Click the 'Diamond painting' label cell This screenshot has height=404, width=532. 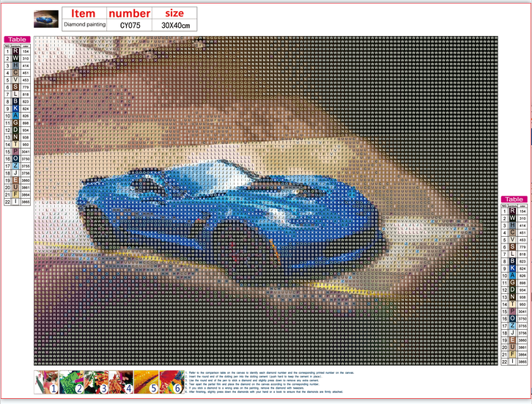84,25
